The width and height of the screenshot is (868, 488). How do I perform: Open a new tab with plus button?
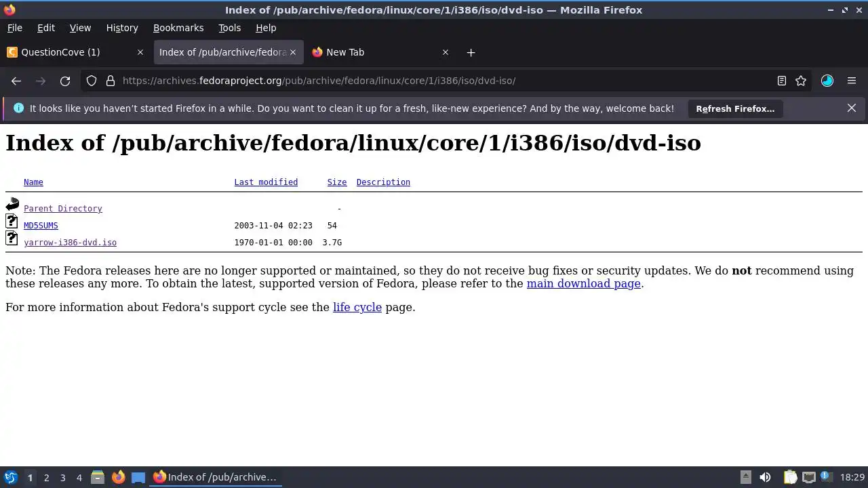coord(471,52)
